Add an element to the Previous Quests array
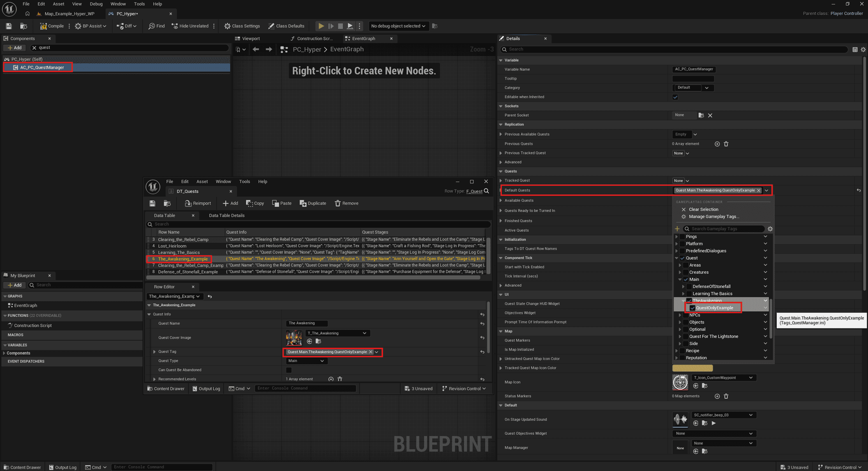The height and width of the screenshot is (471, 868). 717,144
